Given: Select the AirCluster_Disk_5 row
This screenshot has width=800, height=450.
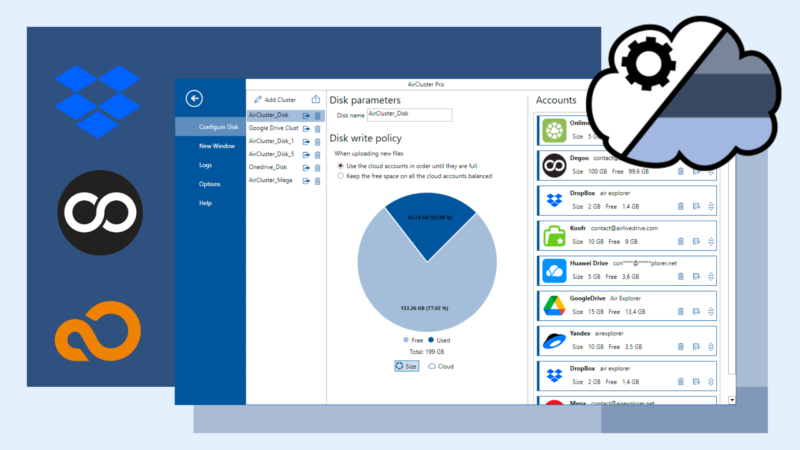Looking at the screenshot, I should [x=286, y=155].
